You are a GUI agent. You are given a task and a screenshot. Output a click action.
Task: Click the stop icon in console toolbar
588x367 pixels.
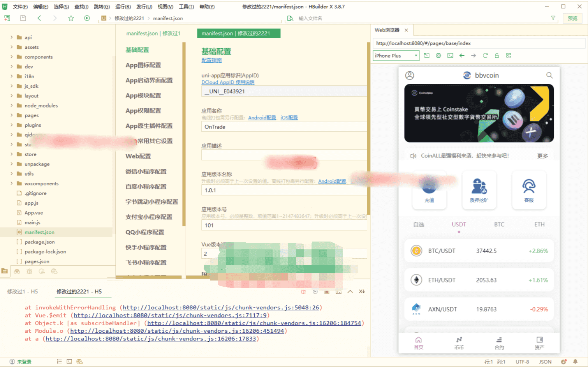pos(327,291)
